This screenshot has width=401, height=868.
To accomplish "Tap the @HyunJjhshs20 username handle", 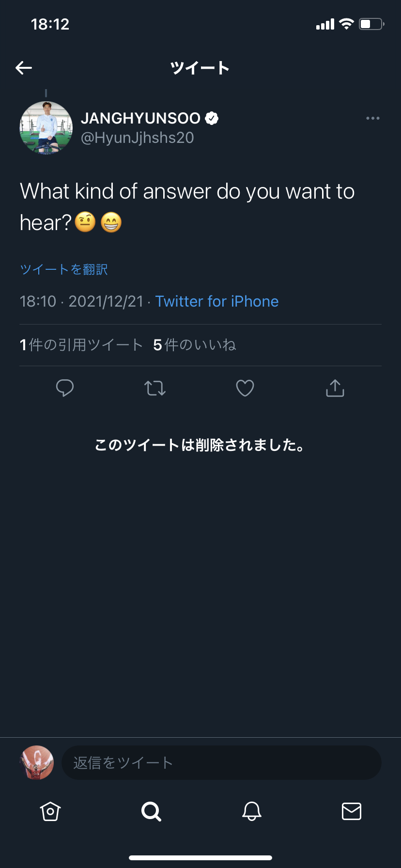I will click(x=138, y=138).
